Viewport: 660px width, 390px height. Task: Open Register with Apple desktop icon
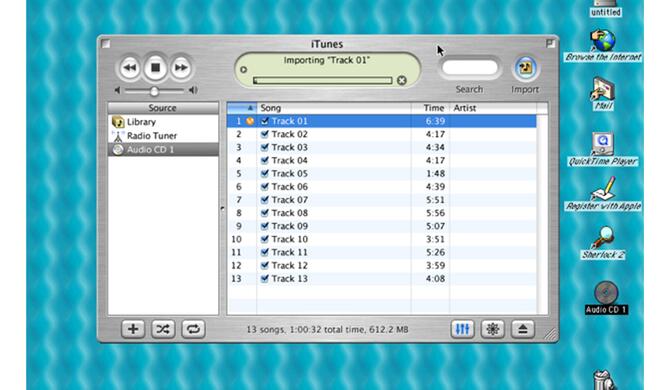(x=603, y=194)
